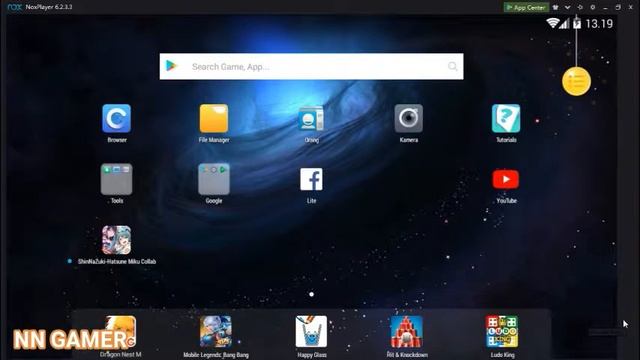This screenshot has height=360, width=640.
Task: Expand the title bar dropdown arrow
Action: (x=567, y=7)
